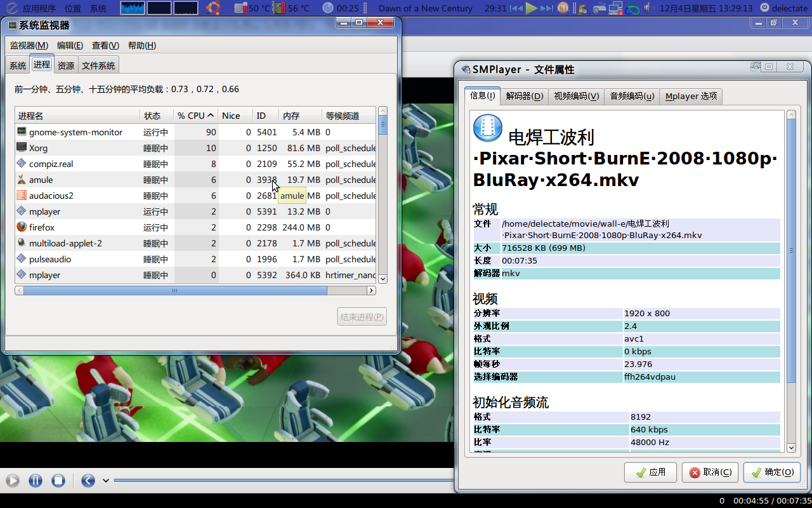Open 系统 menu in top panel
The image size is (812, 508).
click(98, 8)
